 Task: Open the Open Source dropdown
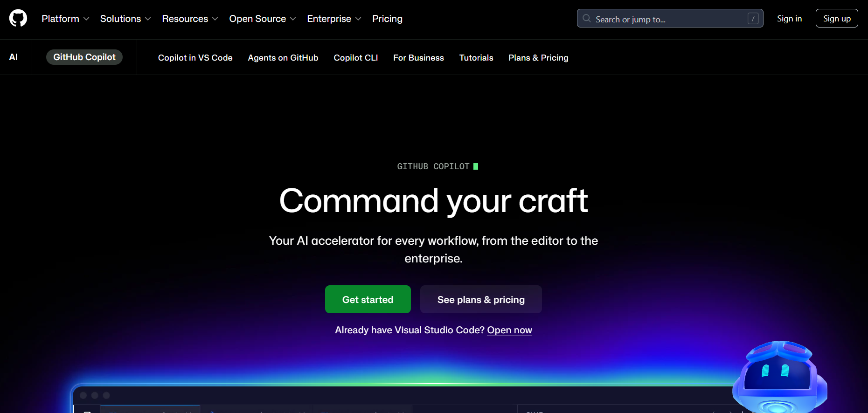tap(263, 19)
